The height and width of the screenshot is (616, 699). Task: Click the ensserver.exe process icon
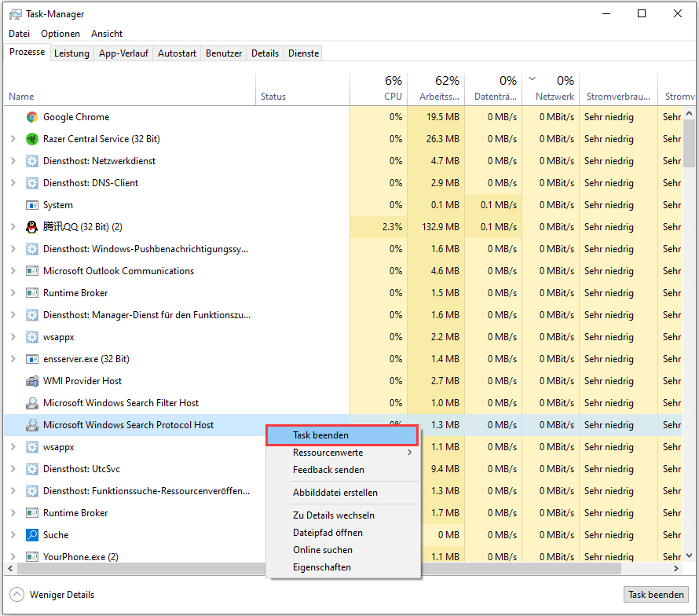point(31,359)
